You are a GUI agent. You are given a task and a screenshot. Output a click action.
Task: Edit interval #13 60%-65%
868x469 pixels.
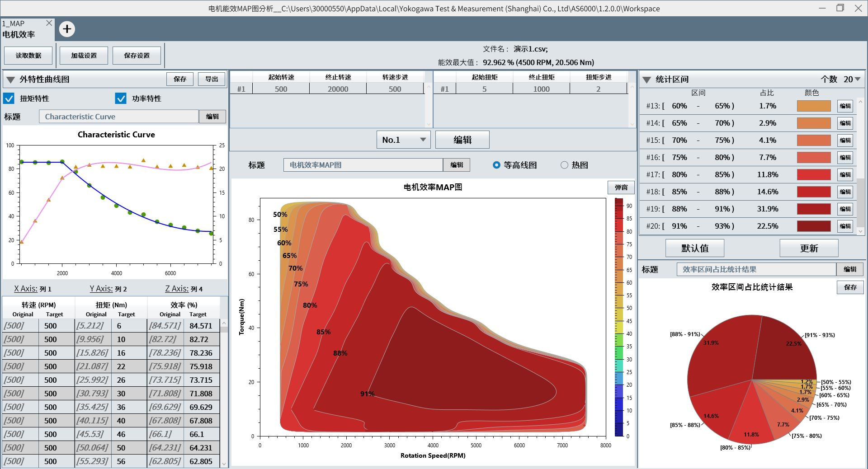pos(845,106)
